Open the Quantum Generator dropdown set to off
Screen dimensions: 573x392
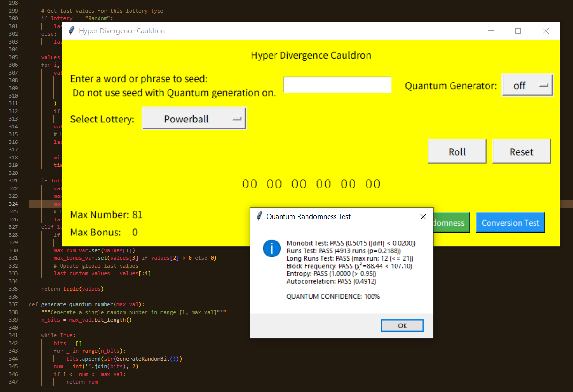click(527, 85)
